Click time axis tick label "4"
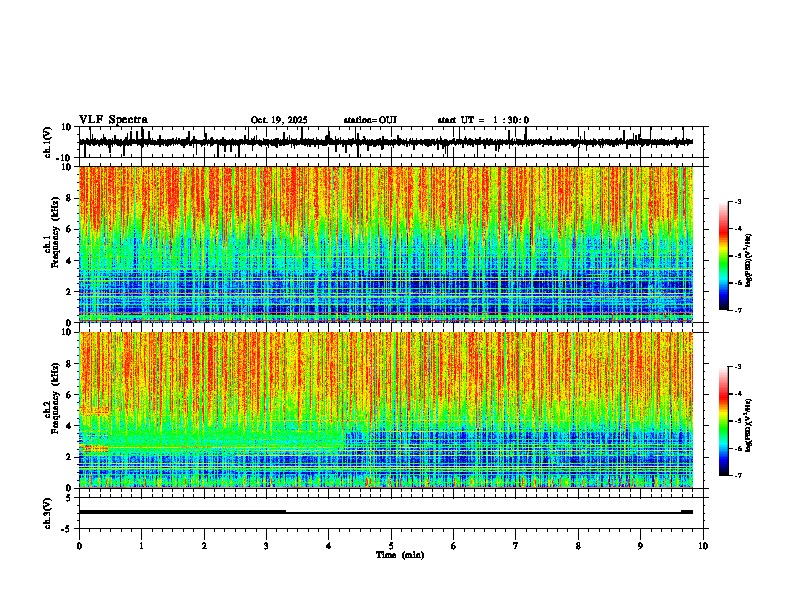 click(x=329, y=546)
